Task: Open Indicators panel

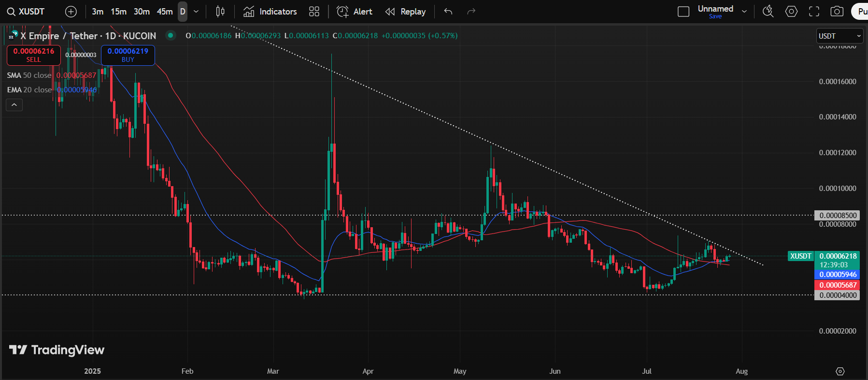Action: [x=270, y=12]
